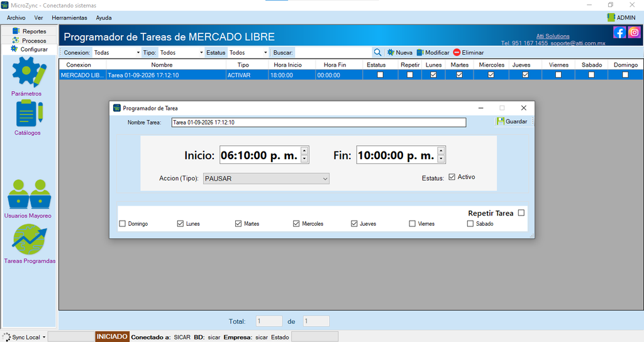
Task: Open the Catálogos clipboard icon
Action: [x=29, y=114]
